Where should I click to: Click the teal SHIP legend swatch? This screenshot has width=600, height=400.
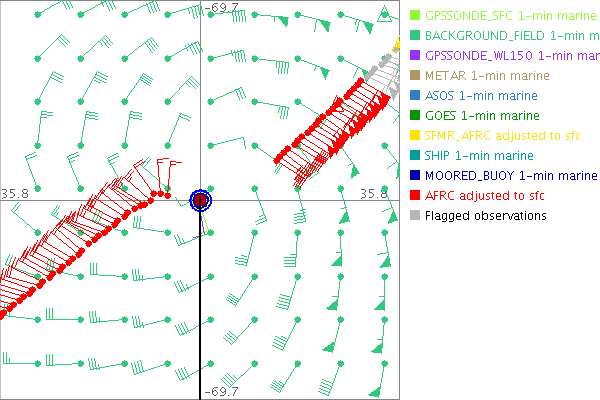(415, 156)
